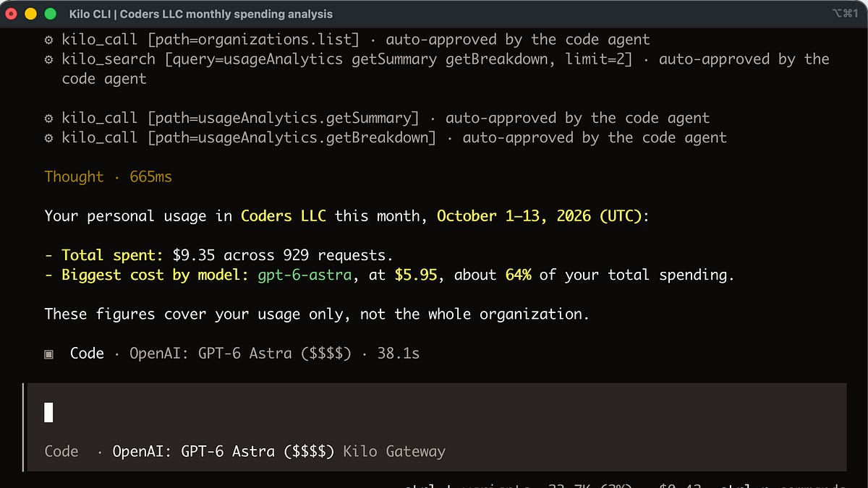Maximize the terminal with the green button
This screenshot has height=488, width=868.
tap(50, 14)
